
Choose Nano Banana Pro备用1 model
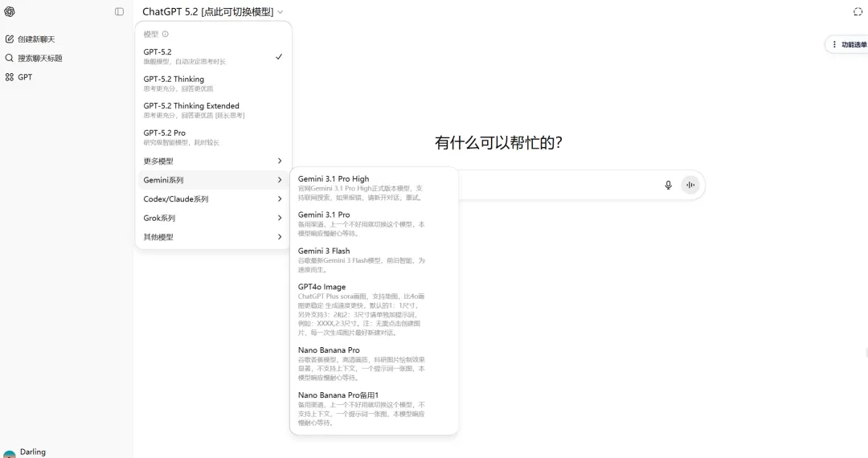pyautogui.click(x=374, y=409)
